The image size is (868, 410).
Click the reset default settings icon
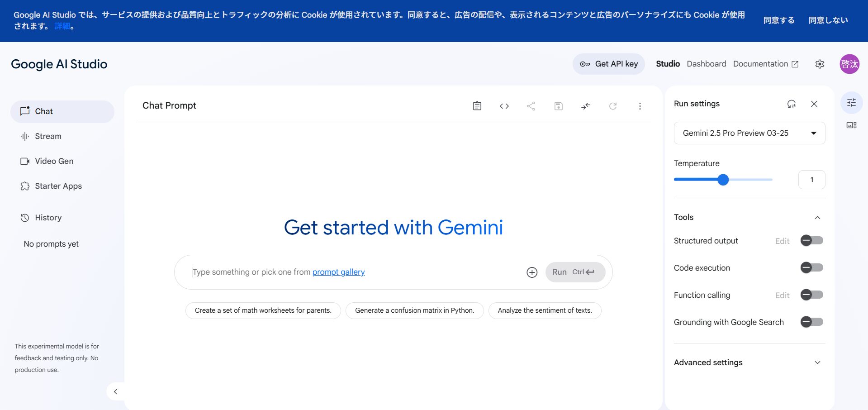[791, 104]
